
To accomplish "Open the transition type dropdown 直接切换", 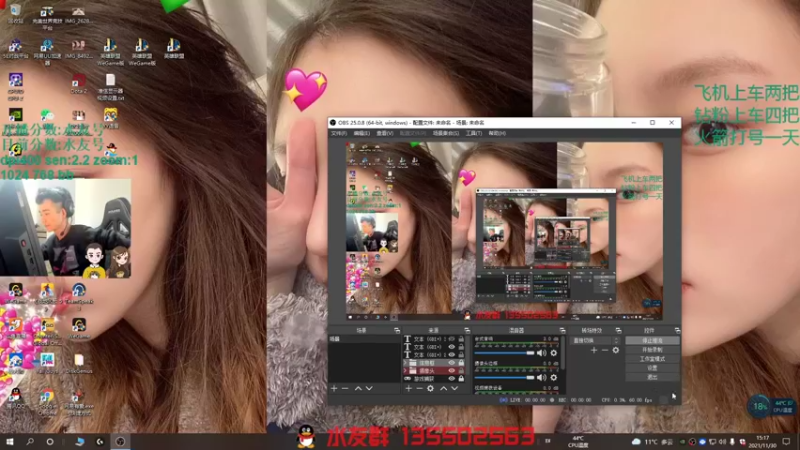I will coord(595,340).
